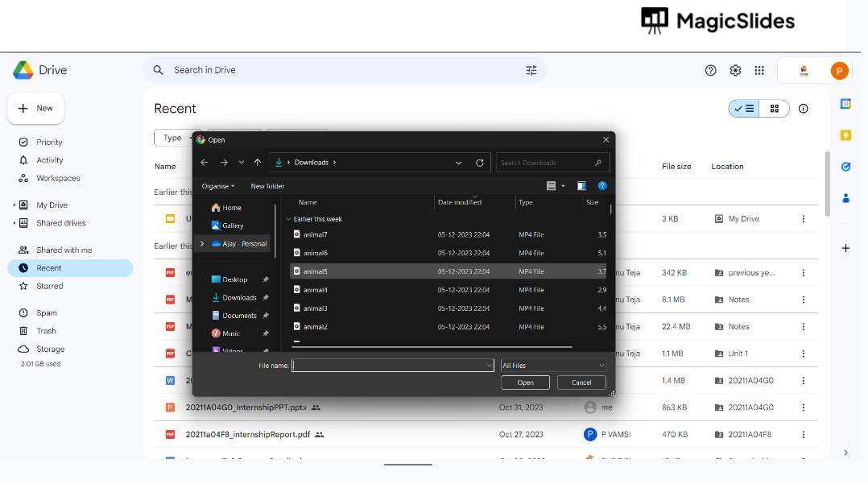Viewport: 868px width, 484px height.
Task: Open Google Calendar side panel icon
Action: (845, 104)
